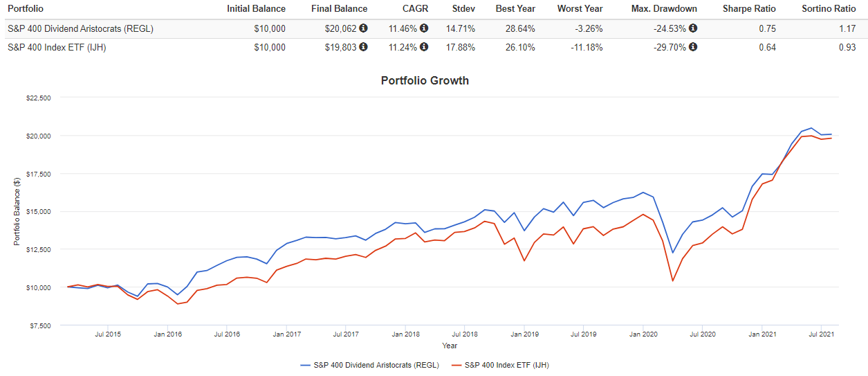
Task: Click the Portfolio column header
Action: (26, 9)
